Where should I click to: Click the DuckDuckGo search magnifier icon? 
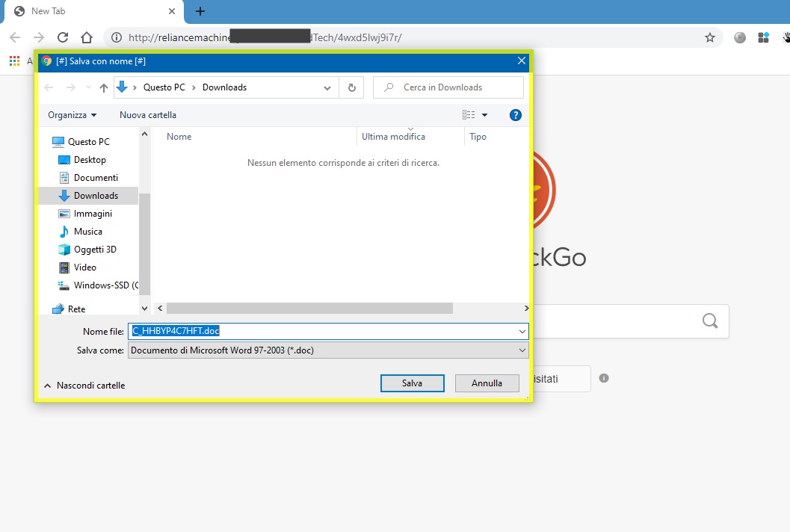point(710,321)
